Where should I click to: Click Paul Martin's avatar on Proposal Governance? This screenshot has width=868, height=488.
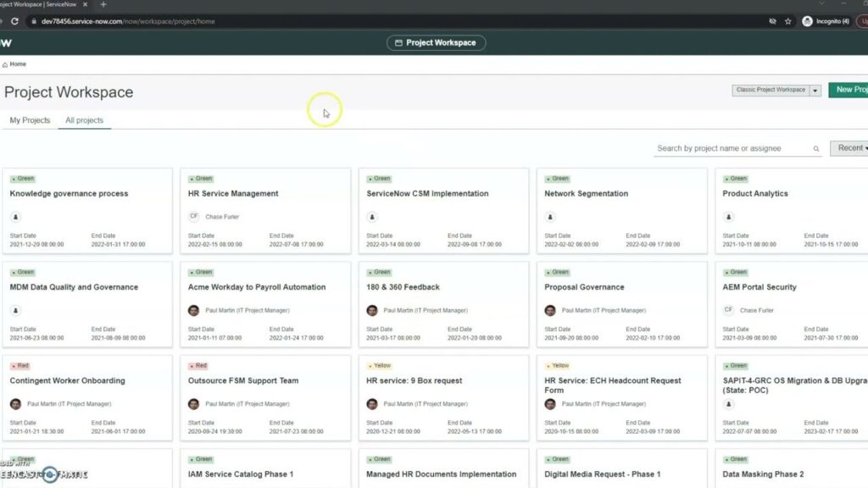point(549,310)
